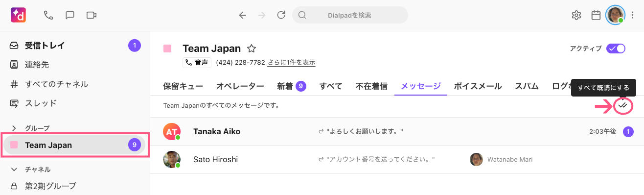Select Team Japan in the sidebar
This screenshot has height=195, width=644.
click(x=74, y=145)
